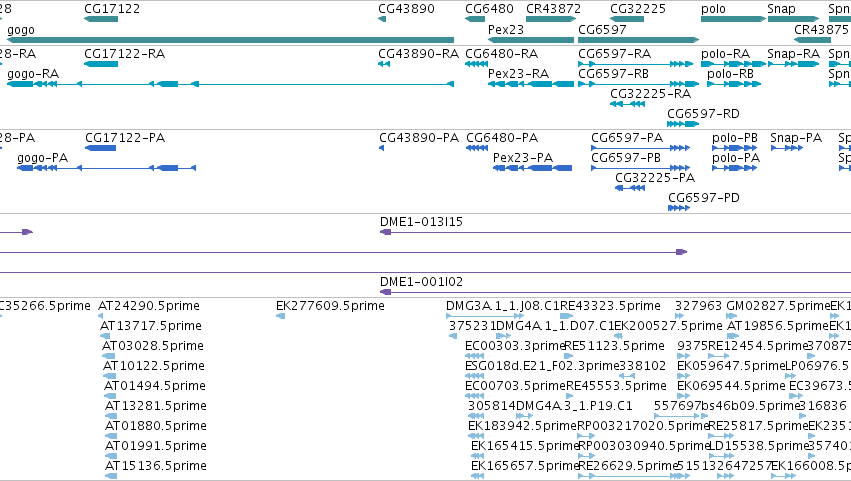The width and height of the screenshot is (851, 481).
Task: Click the DME1-013I15 clone start arrow
Action: click(x=385, y=232)
